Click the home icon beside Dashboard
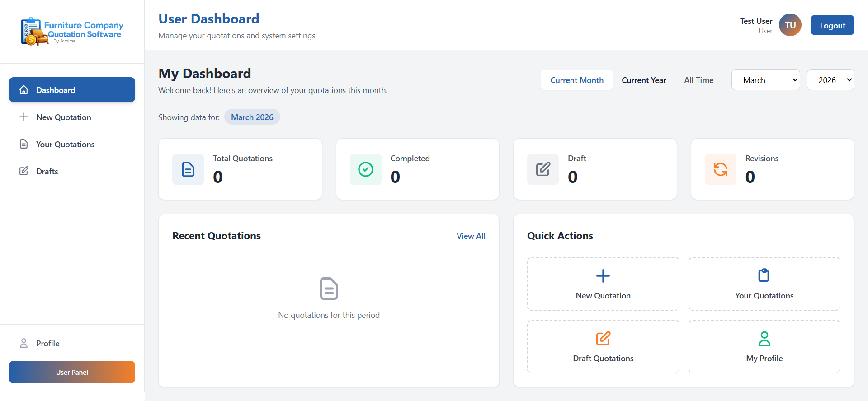 coord(24,90)
